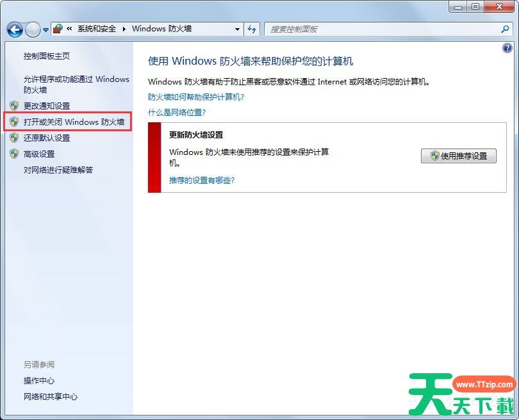Open 打开或关闭 Windows 防火墙 link

tap(74, 122)
